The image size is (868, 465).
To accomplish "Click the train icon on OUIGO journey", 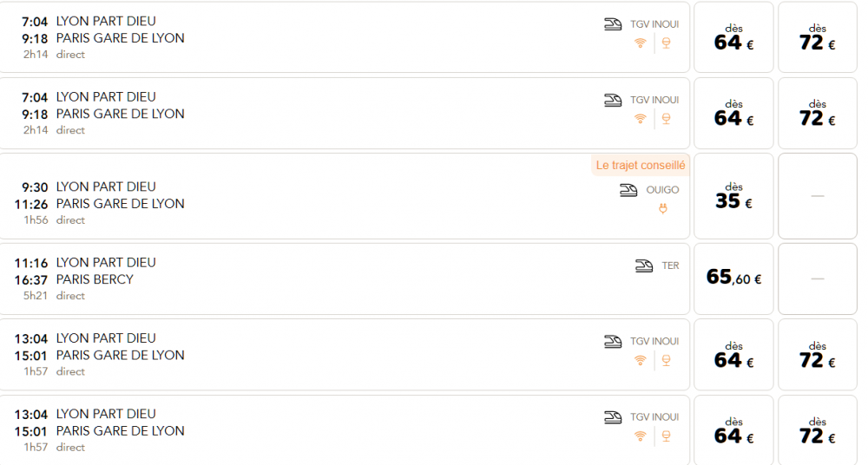I will click(628, 190).
